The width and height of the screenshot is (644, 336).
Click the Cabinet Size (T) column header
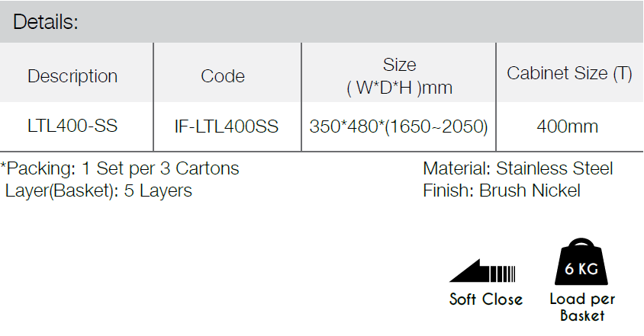pyautogui.click(x=569, y=73)
